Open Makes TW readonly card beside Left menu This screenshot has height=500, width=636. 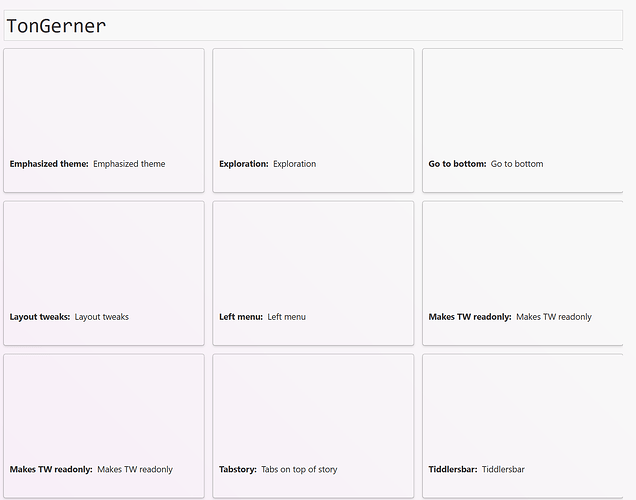pos(522,255)
